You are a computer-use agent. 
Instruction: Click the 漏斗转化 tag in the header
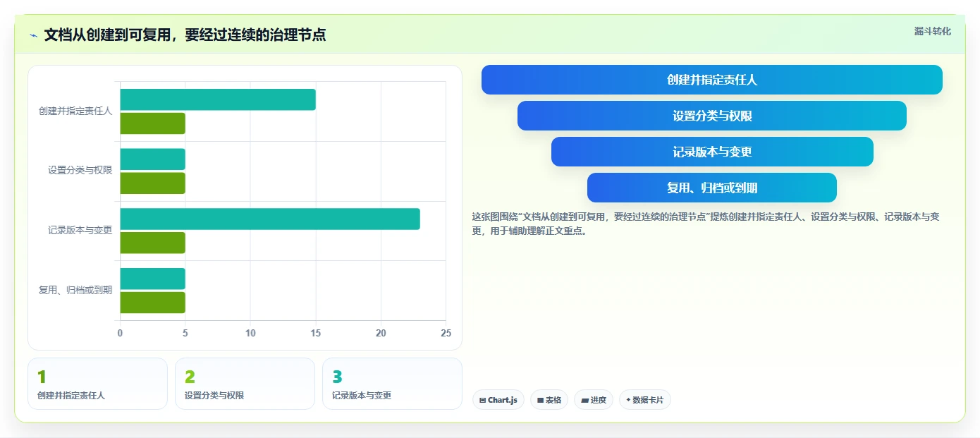click(x=932, y=31)
